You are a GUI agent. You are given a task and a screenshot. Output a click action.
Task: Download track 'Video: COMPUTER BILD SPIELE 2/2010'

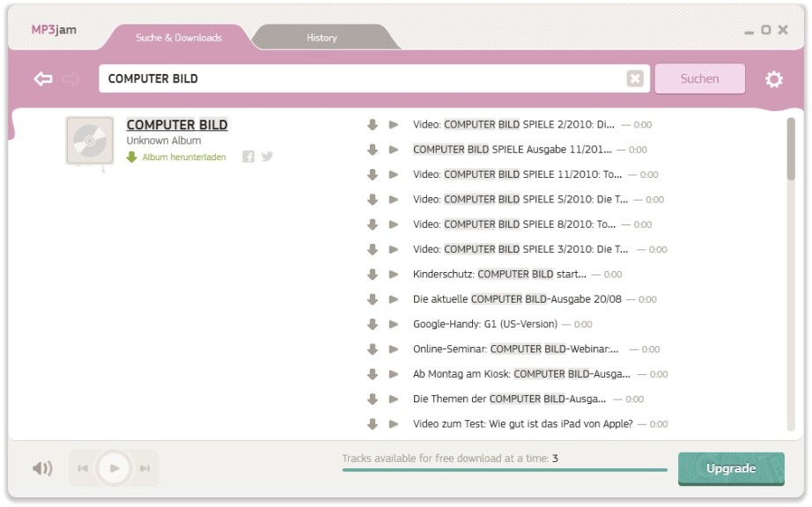[x=373, y=125]
